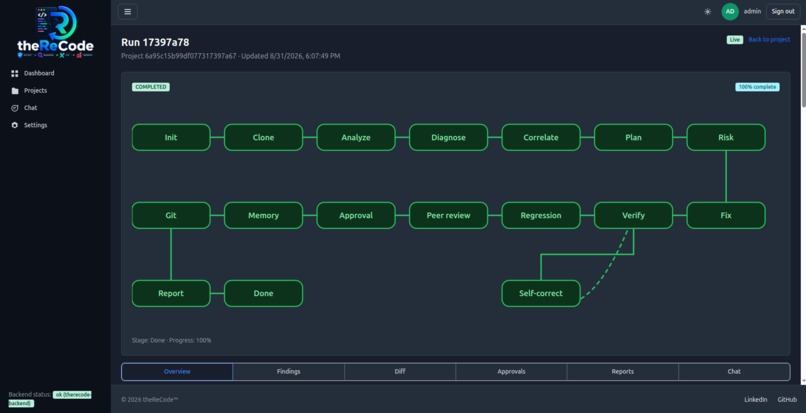Viewport: 806px width, 413px height.
Task: Click the Chat bubble icon in sidebar
Action: tap(14, 108)
